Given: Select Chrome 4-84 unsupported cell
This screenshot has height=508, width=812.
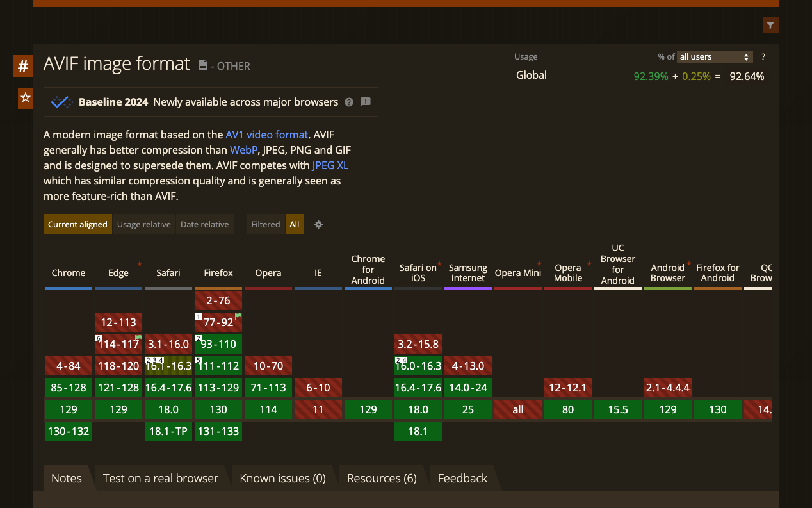Looking at the screenshot, I should pos(69,366).
